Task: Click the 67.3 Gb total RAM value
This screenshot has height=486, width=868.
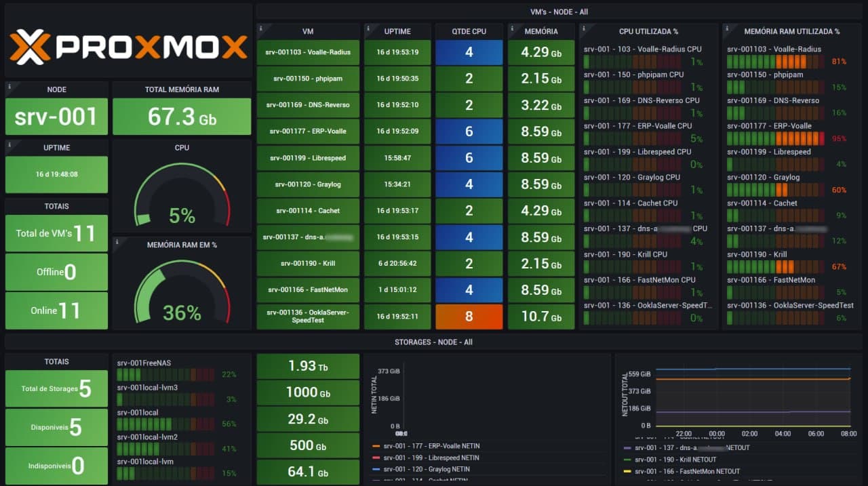Action: 182,117
